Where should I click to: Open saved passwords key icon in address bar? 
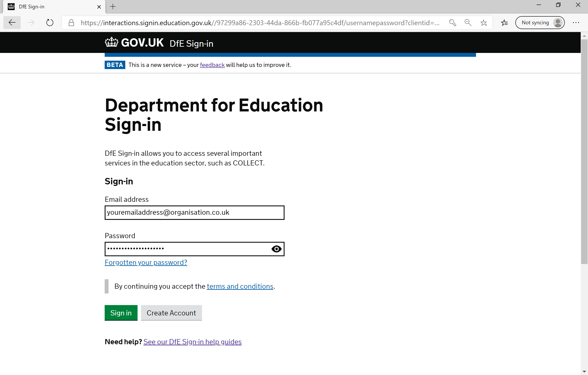[x=452, y=23]
